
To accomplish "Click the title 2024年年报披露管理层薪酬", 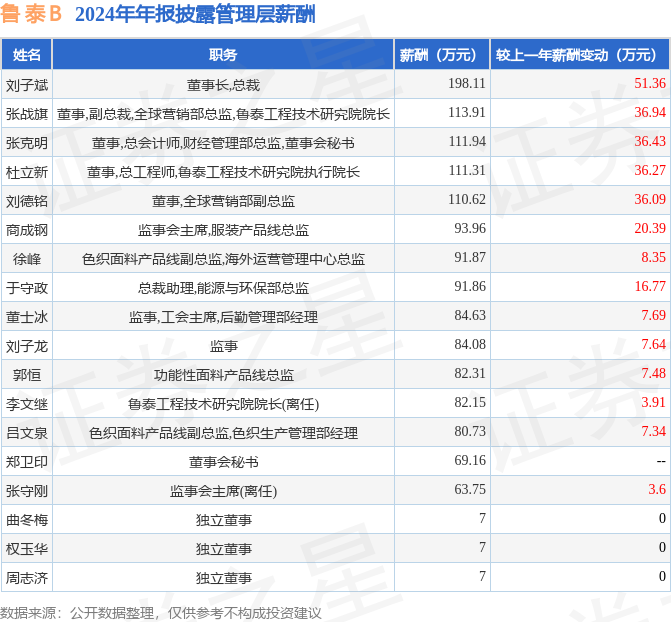I will point(195,14).
